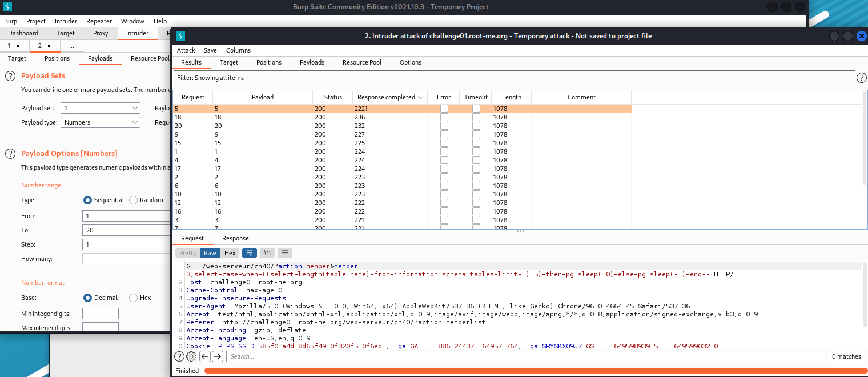Select result row with payload 12

click(403, 203)
